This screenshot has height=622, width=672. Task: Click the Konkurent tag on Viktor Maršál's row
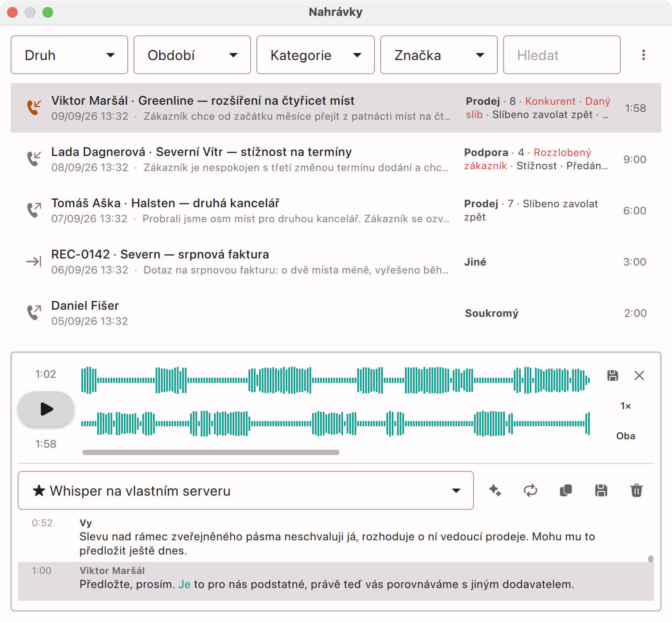pyautogui.click(x=550, y=101)
